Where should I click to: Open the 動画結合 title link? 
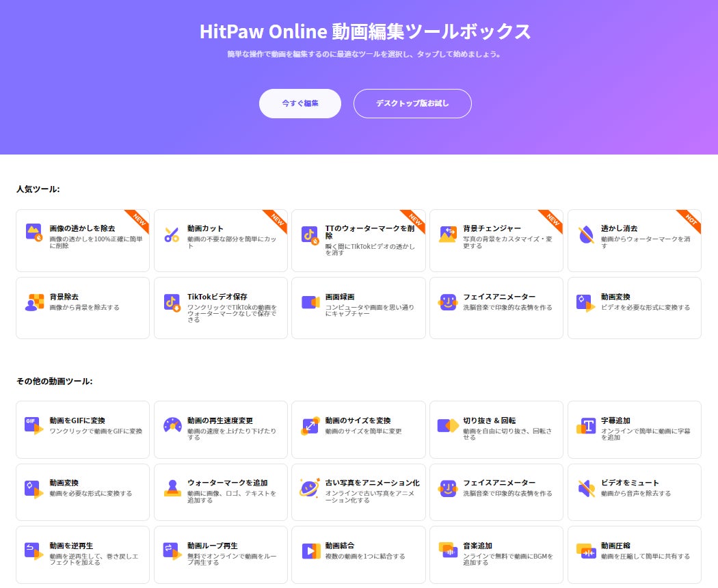pyautogui.click(x=340, y=546)
